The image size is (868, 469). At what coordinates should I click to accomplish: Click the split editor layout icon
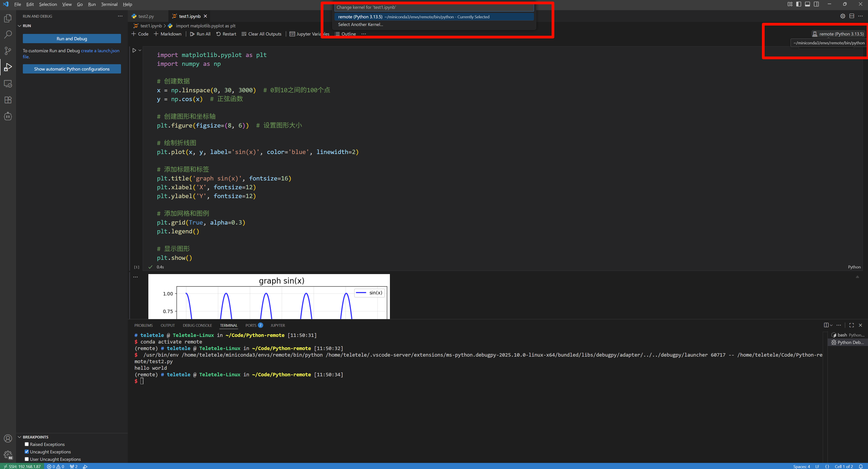pyautogui.click(x=851, y=16)
